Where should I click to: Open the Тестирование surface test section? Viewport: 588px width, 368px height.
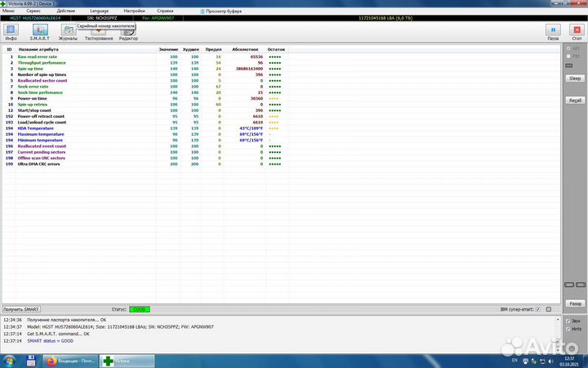(x=99, y=33)
